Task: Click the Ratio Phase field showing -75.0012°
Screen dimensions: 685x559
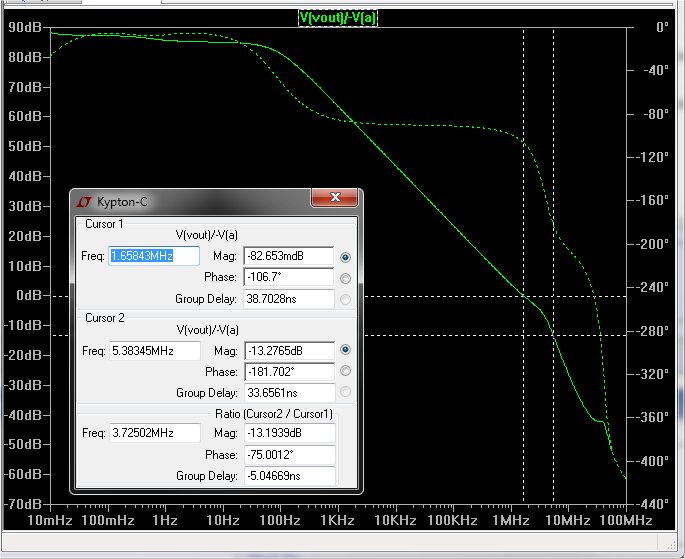Action: pos(289,455)
